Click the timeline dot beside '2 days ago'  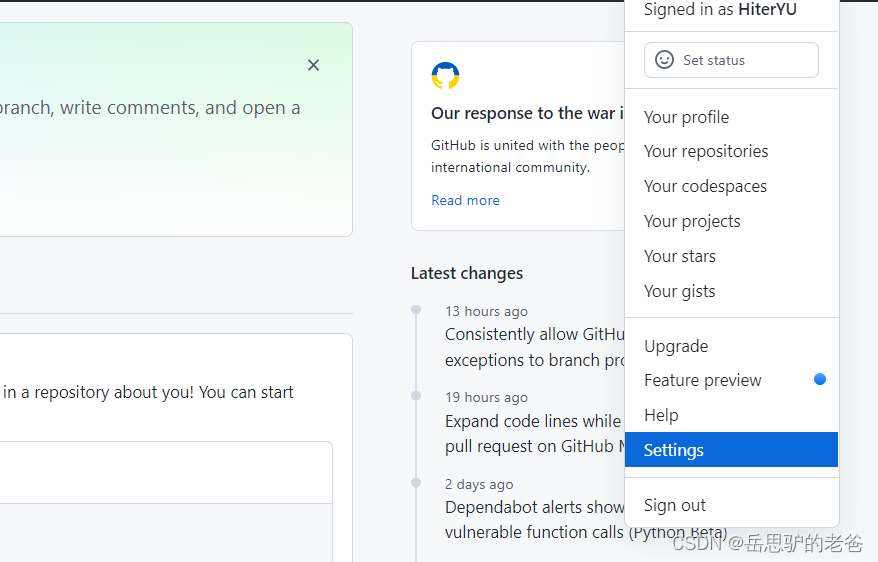click(416, 482)
